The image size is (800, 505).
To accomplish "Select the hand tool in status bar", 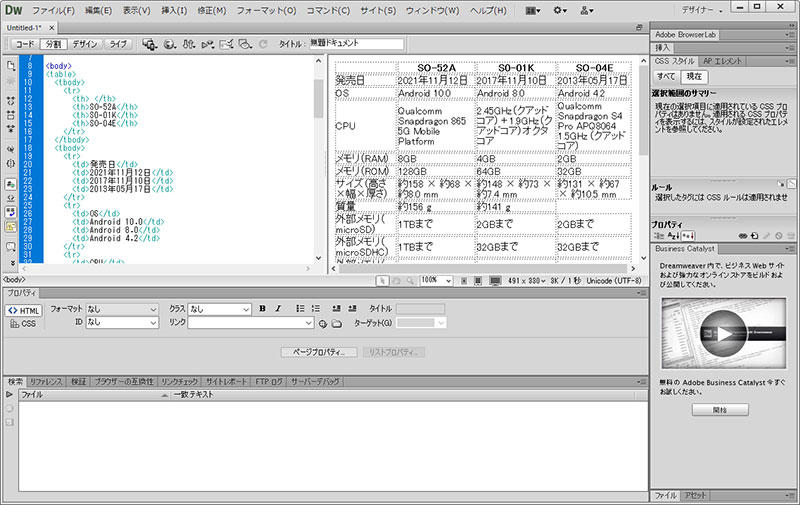I will [x=396, y=281].
